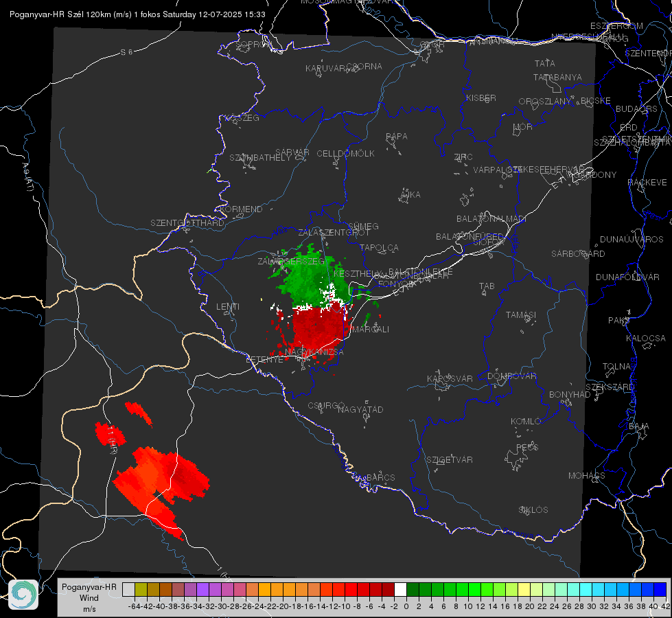Click the TATA town label
The width and height of the screenshot is (672, 618).
pyautogui.click(x=545, y=63)
